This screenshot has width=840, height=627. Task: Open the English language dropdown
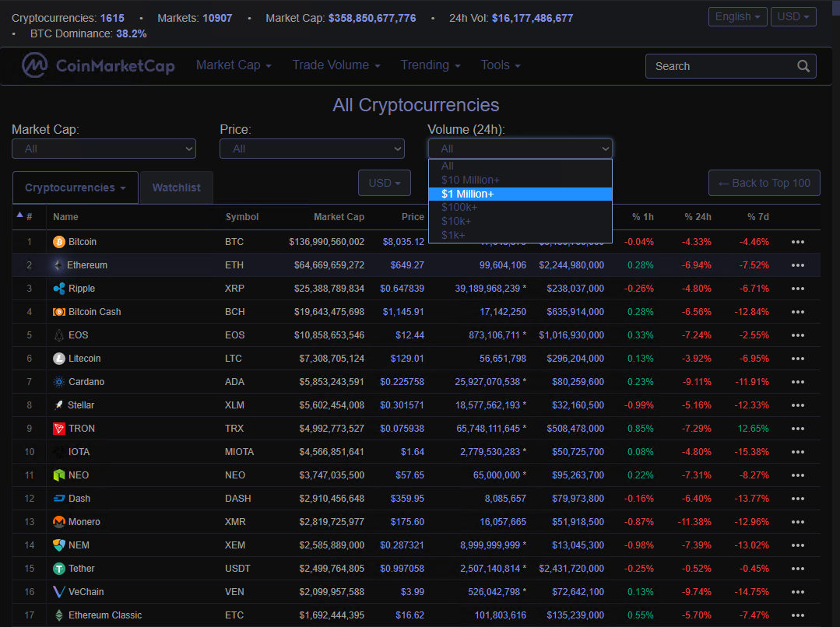tap(737, 16)
